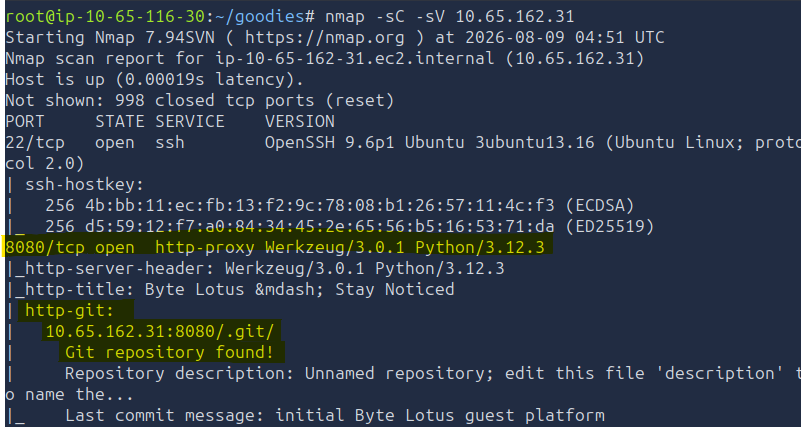Viewport: 801px width, 427px height.
Task: Click the ECDSA ssh-hostkey fingerprint line
Action: pos(339,206)
